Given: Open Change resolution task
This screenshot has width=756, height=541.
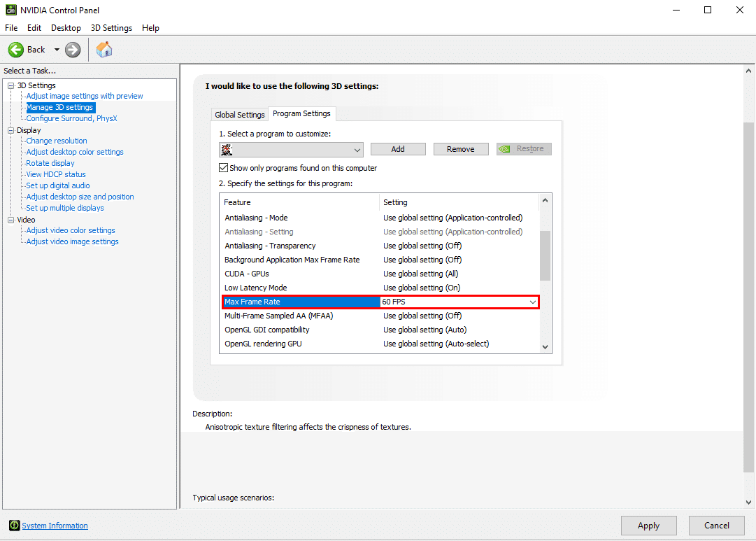Looking at the screenshot, I should (57, 141).
